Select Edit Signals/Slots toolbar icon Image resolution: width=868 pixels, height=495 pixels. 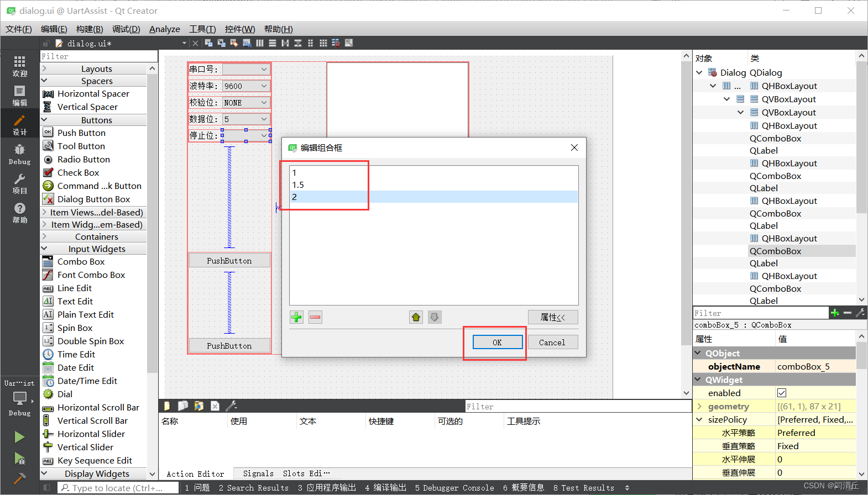tap(221, 43)
